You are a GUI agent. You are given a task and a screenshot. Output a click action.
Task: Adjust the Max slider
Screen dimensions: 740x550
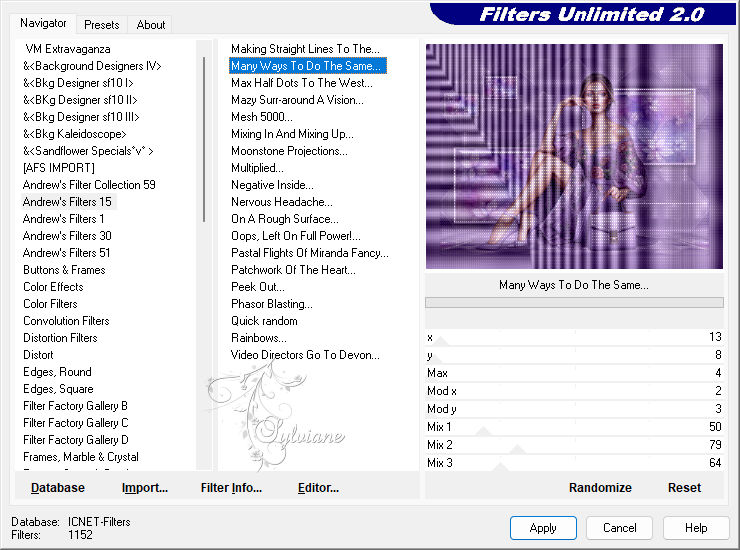click(574, 373)
